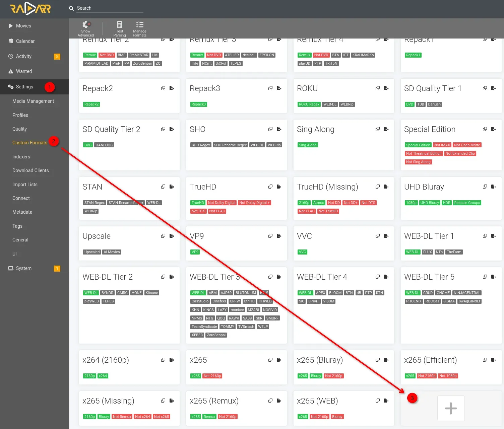Export the x265 (Efficient) custom format

coord(494,360)
